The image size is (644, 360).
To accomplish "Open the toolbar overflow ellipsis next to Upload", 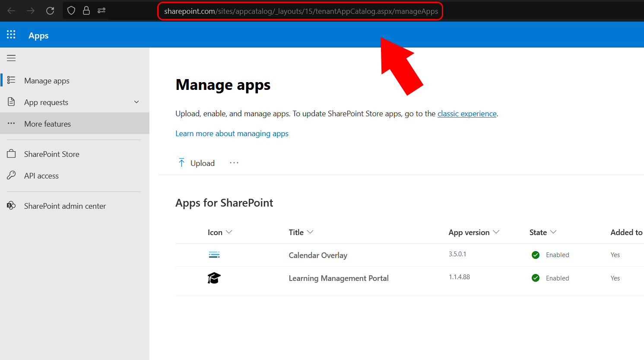I will pos(234,162).
